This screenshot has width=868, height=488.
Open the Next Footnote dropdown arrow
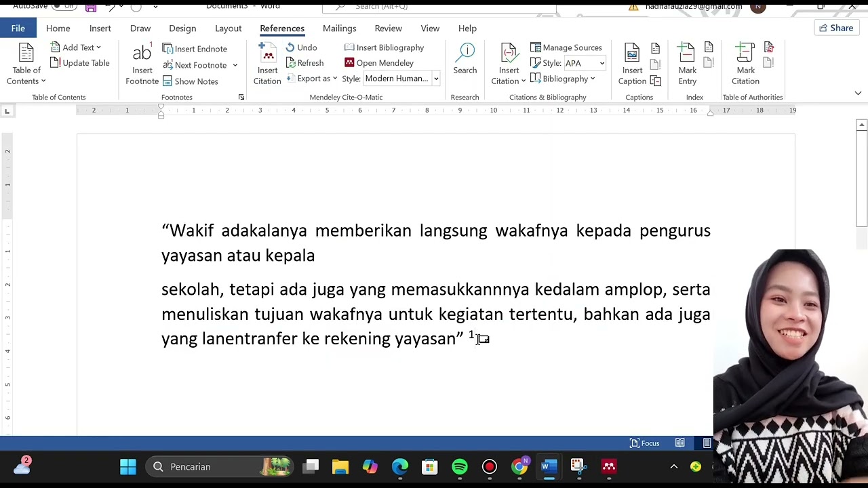coord(235,65)
